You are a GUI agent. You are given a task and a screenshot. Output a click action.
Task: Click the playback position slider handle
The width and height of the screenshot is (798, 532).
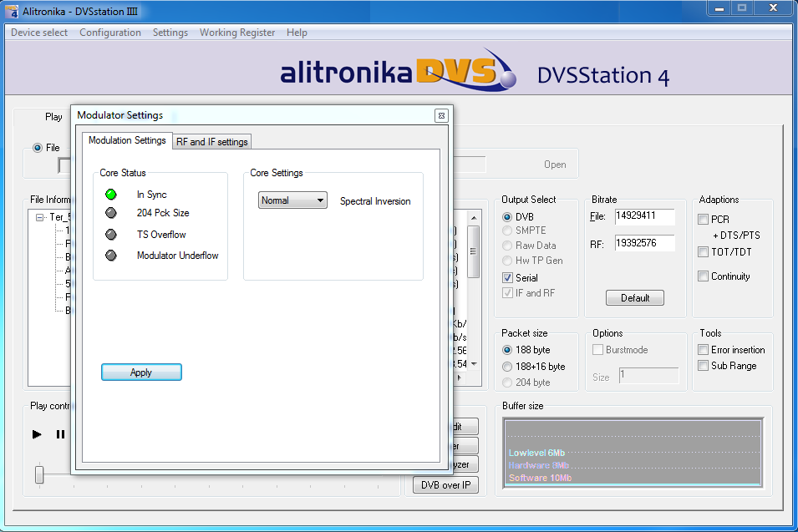click(39, 474)
